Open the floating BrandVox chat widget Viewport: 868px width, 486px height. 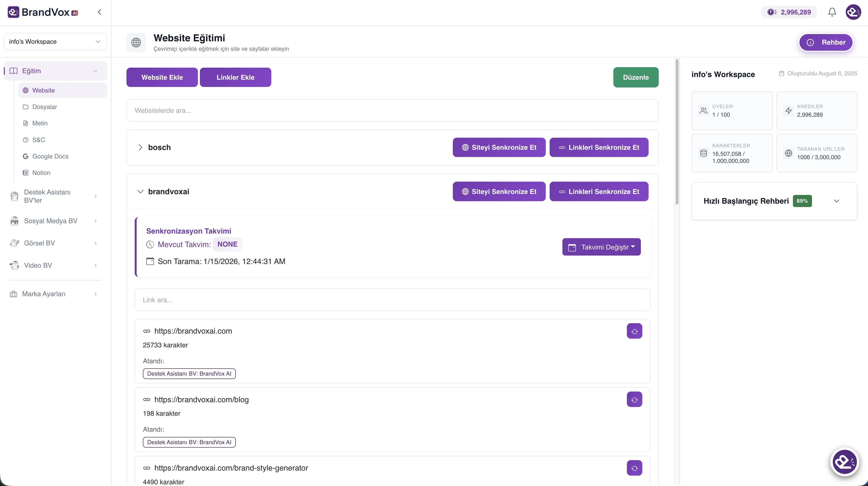pos(844,462)
